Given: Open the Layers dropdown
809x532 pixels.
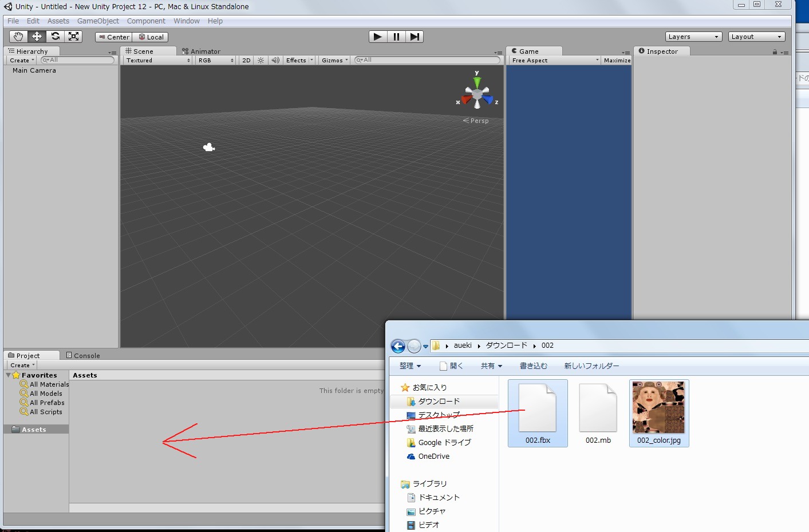Looking at the screenshot, I should tap(693, 37).
